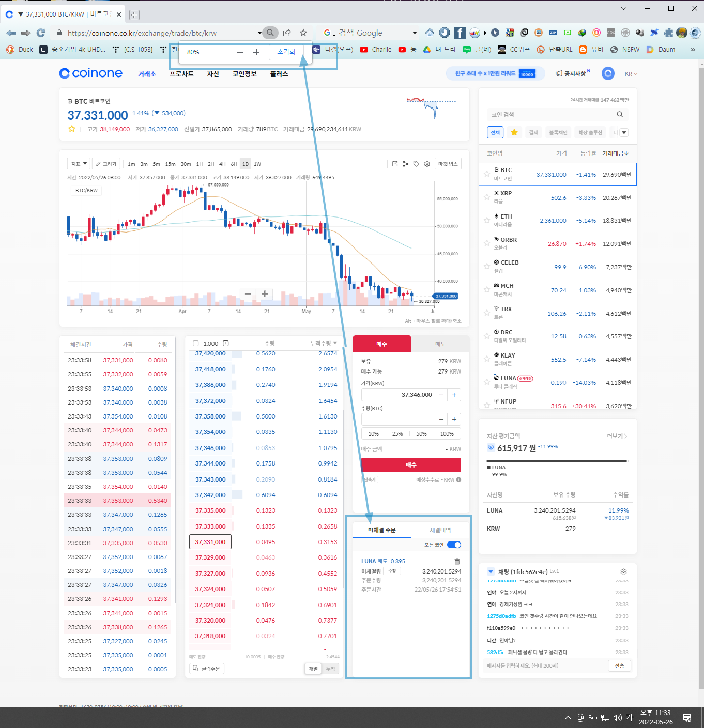Click the coin search magnifier icon
Screen dimensions: 704x728
coord(620,114)
